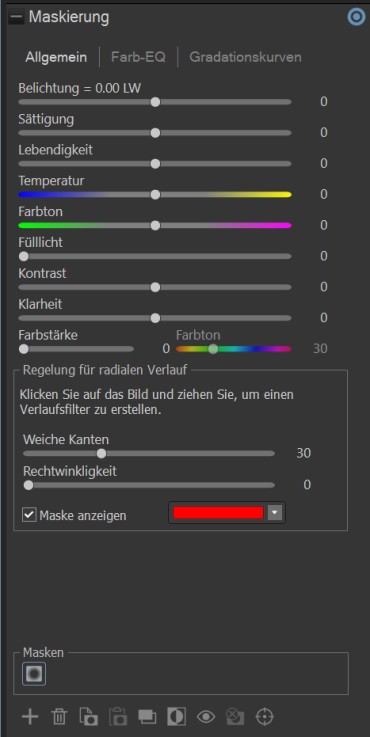Toggle mask visibility with the eye icon

coord(206,717)
